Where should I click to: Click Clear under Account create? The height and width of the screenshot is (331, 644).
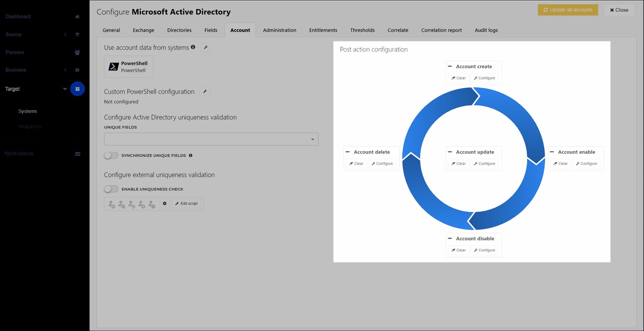[459, 78]
